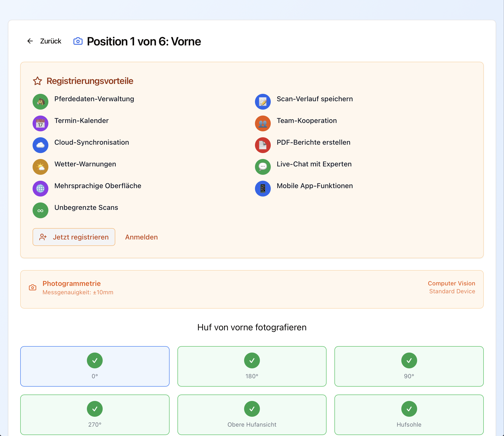The image size is (504, 436).
Task: Open the Obere Hufansicht position card
Action: pos(252,415)
